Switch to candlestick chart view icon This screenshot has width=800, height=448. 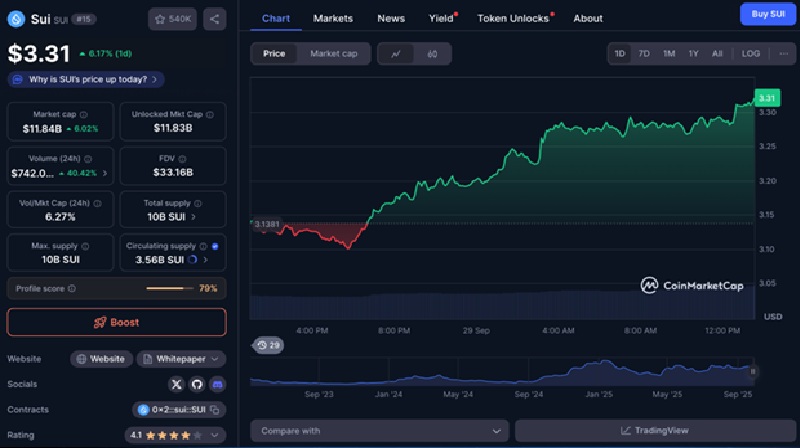pos(431,54)
